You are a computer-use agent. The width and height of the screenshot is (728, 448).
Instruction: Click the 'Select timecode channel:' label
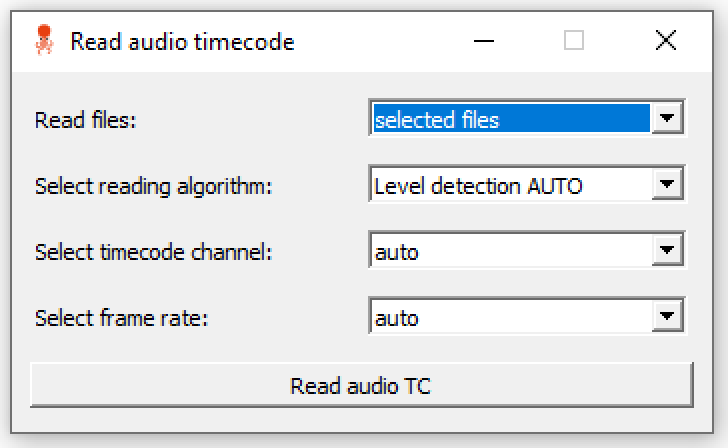pos(153,252)
